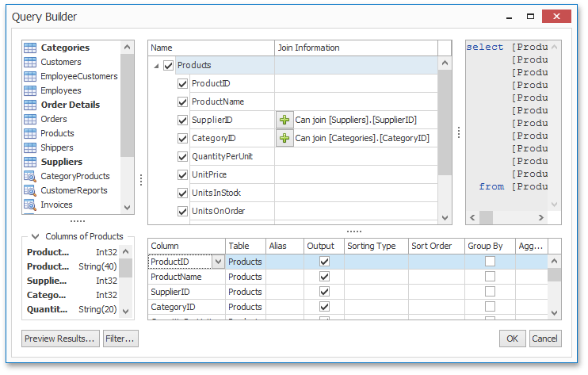Screen dimensions: 588x375
Task: Click the Shippers table icon
Action: pyautogui.click(x=30, y=147)
